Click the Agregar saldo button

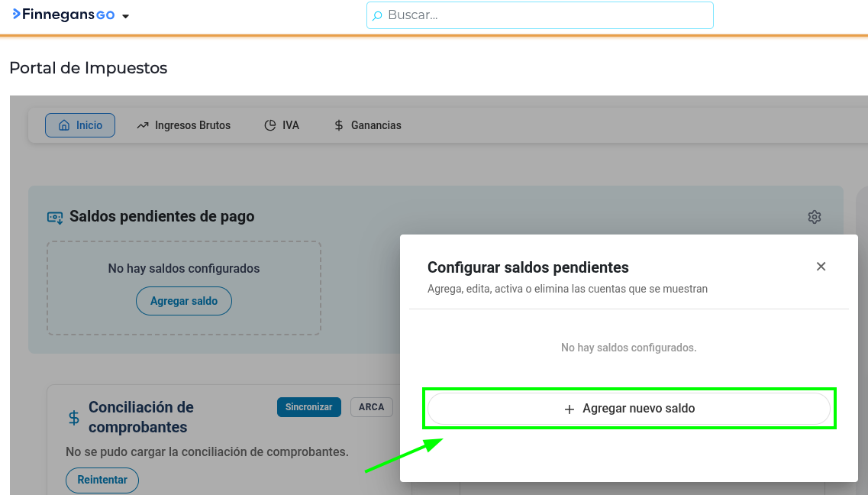pos(184,301)
